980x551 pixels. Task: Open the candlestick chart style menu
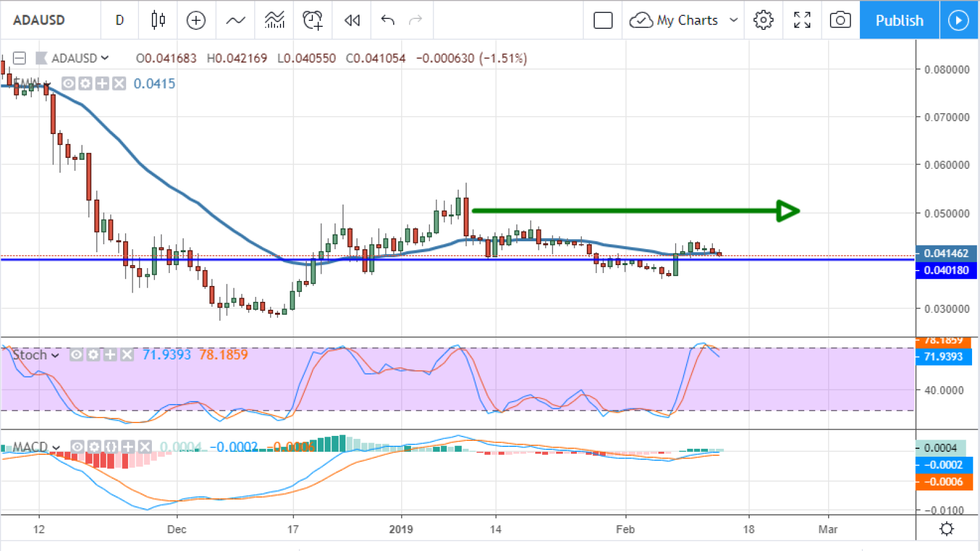[158, 20]
